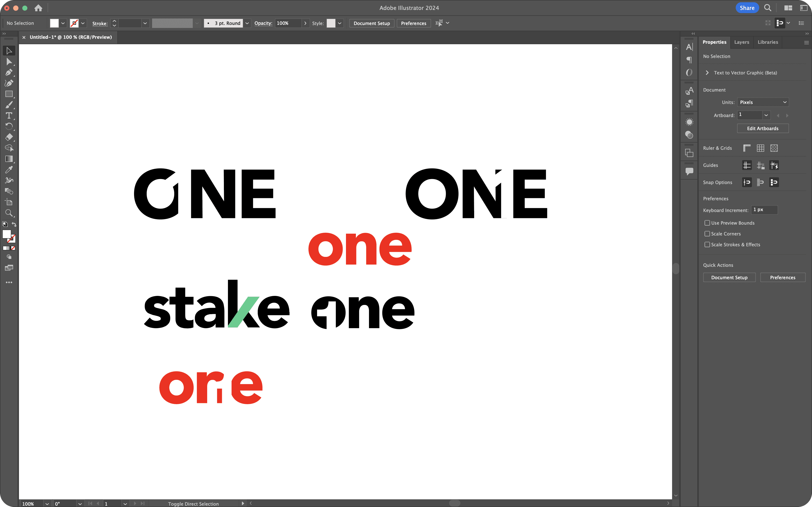Select the Pen tool
Viewport: 812px width, 507px height.
(9, 72)
